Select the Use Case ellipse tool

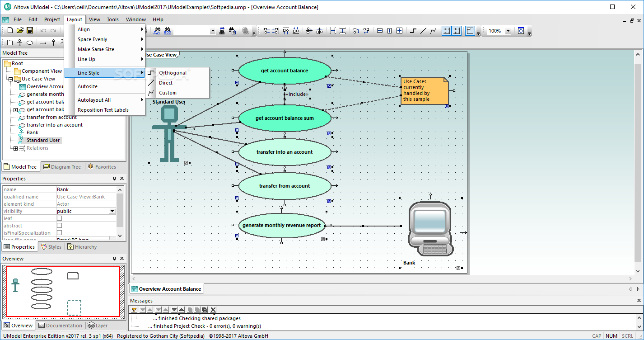30,42
